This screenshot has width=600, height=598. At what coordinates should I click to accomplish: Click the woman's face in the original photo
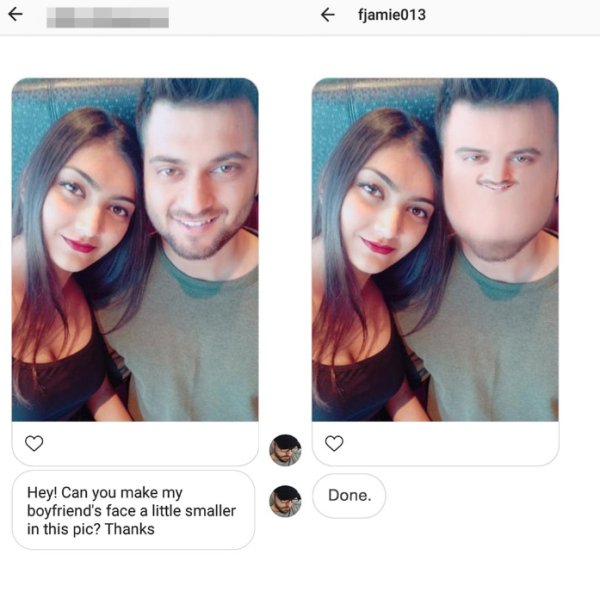[x=90, y=210]
